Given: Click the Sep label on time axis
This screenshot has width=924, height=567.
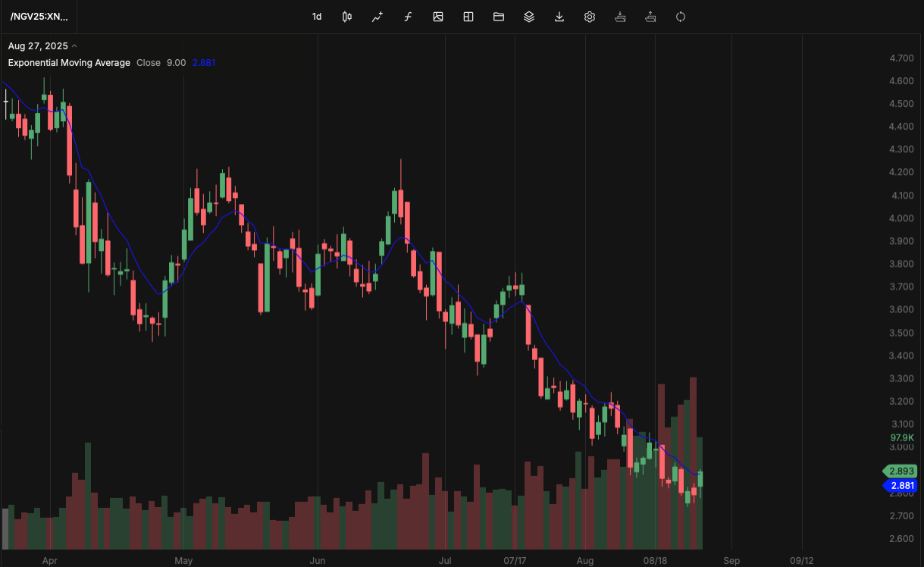Looking at the screenshot, I should pyautogui.click(x=731, y=561).
